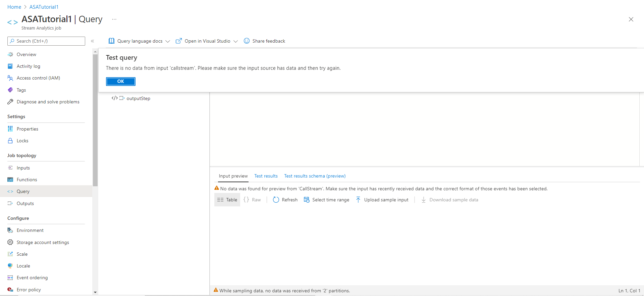Switch preview to Raw view
This screenshot has height=296, width=644.
[x=252, y=200]
